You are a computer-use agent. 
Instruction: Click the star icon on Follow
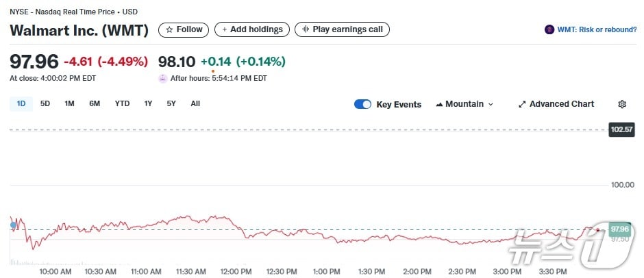pos(169,29)
